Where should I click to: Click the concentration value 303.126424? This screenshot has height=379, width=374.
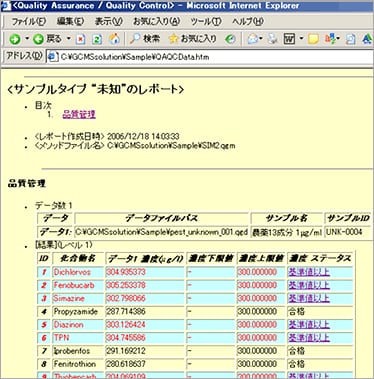coord(126,325)
